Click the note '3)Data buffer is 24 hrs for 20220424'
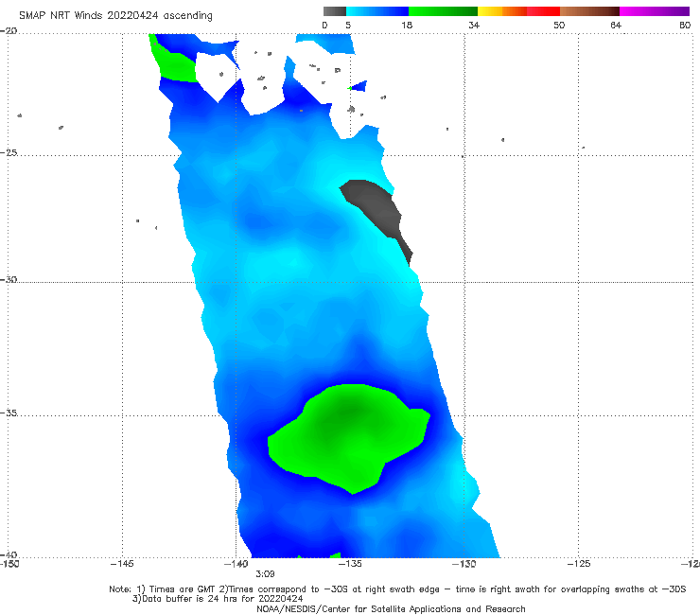Image resolution: width=700 pixels, height=615 pixels. [218, 599]
